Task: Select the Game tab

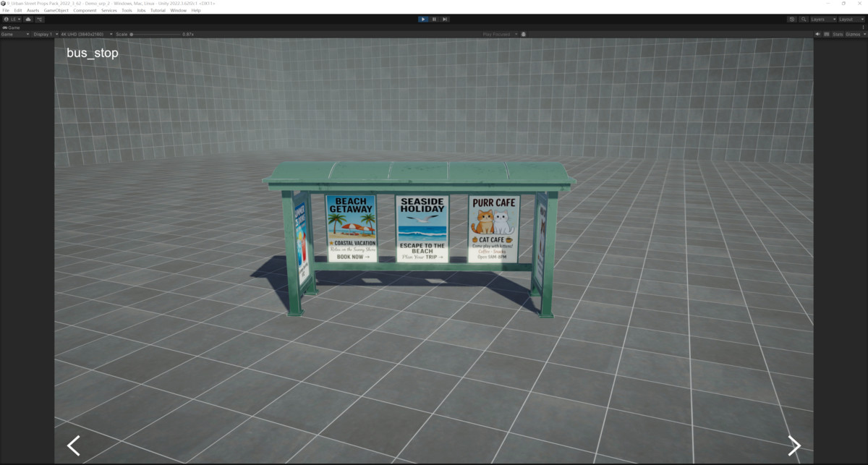Action: [x=12, y=27]
